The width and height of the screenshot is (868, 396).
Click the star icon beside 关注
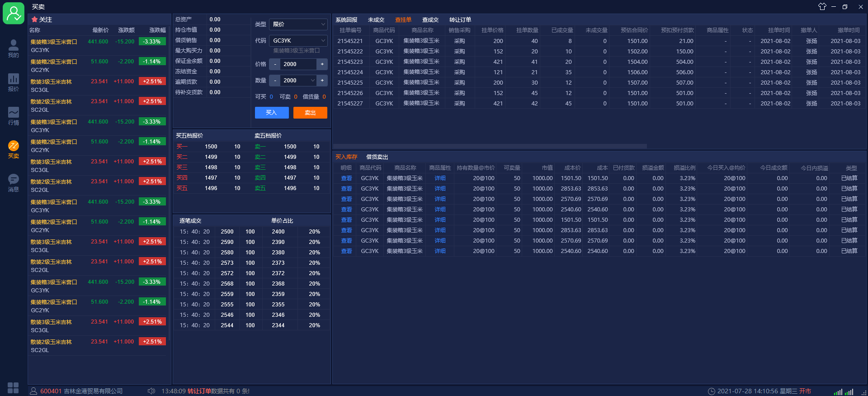[x=34, y=19]
